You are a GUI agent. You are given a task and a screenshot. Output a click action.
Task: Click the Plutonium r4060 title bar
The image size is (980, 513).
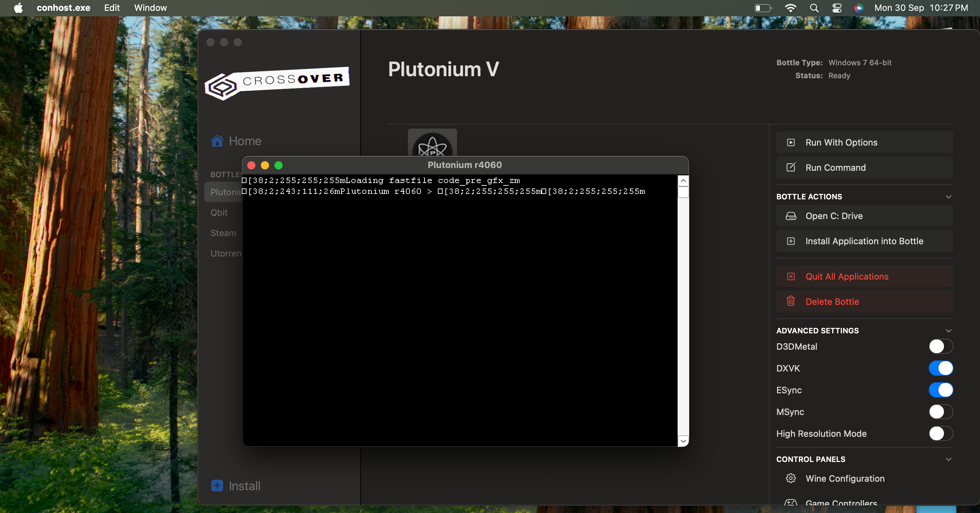click(x=465, y=165)
